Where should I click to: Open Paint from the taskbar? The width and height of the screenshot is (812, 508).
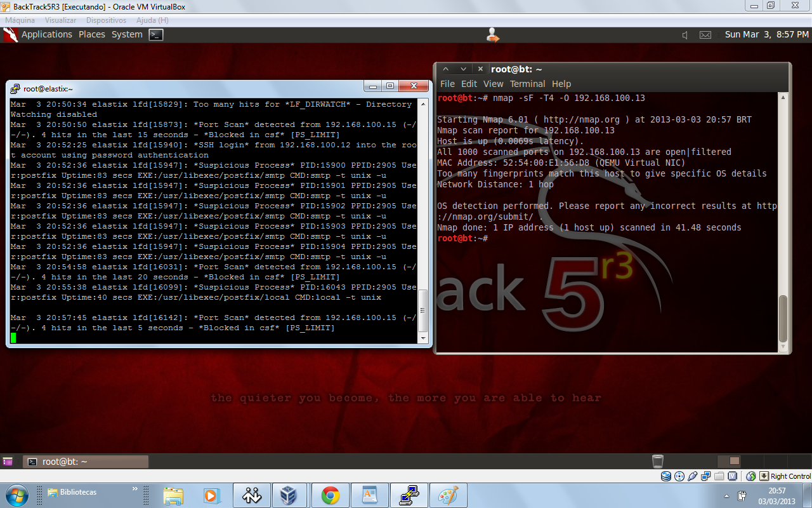point(448,496)
